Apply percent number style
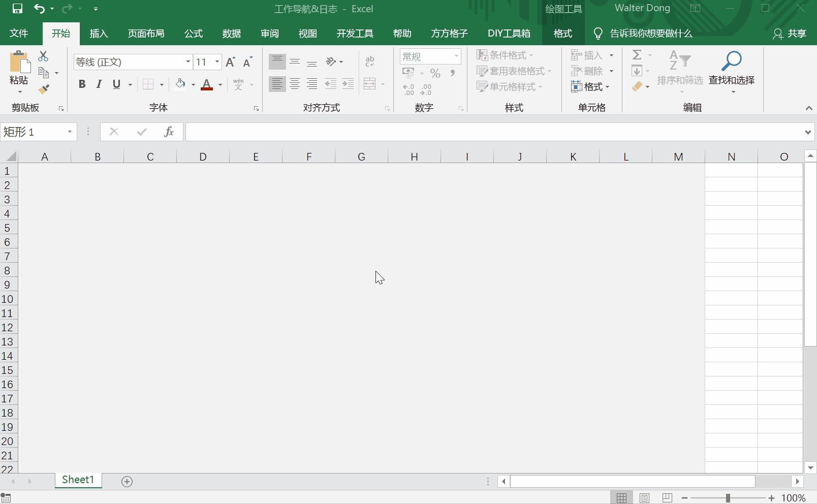Screen dimensions: 817x504 [x=435, y=73]
